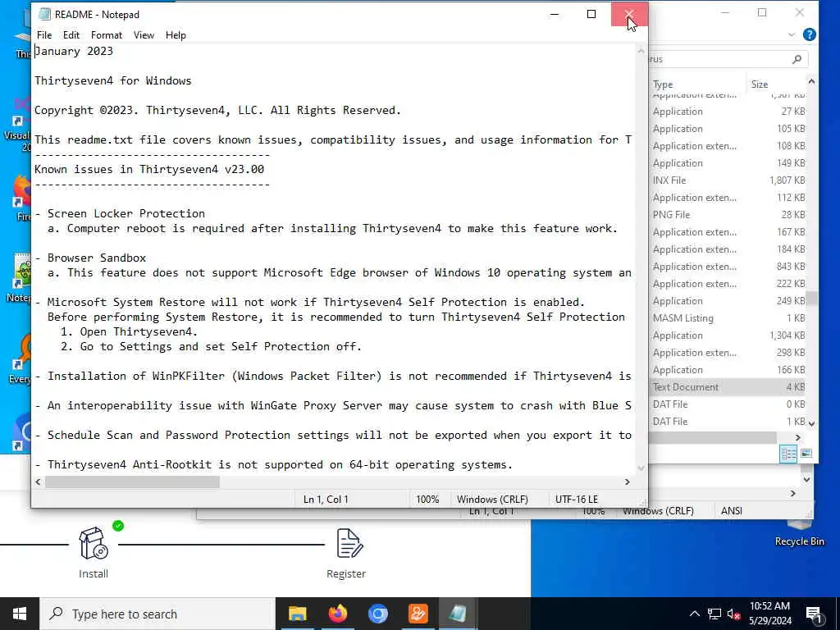This screenshot has width=840, height=630.
Task: Click Ln 1, Col 1 in README status bar
Action: pos(326,499)
